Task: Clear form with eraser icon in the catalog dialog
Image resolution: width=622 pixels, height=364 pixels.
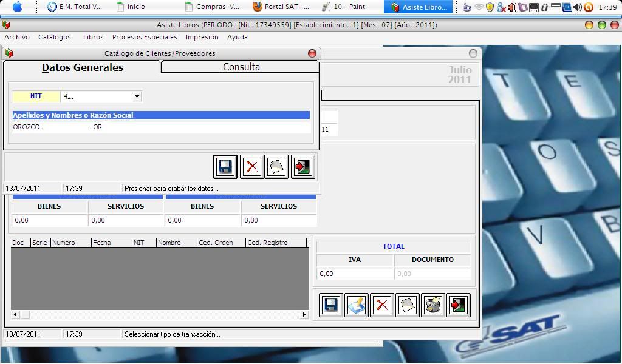Action: tap(276, 167)
